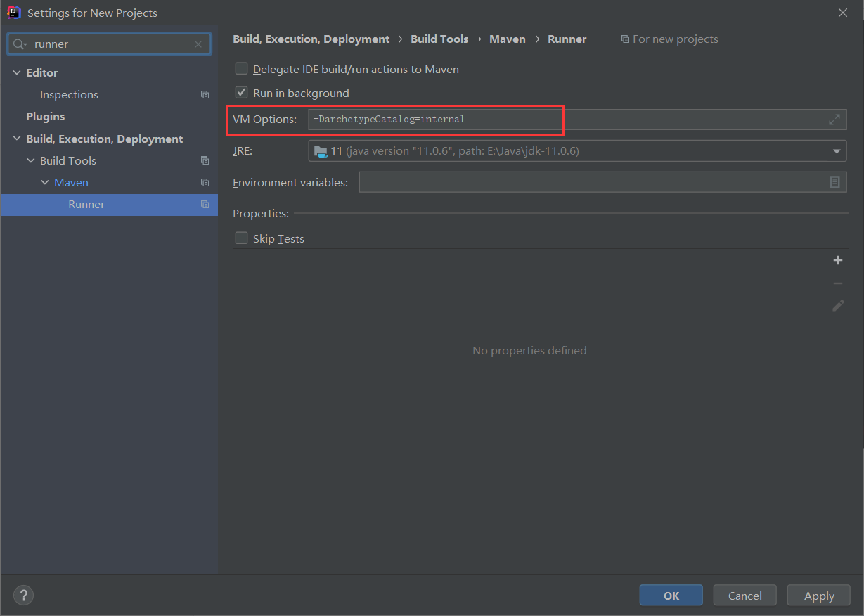Click the JDK folder icon in JRE field

coord(321,150)
